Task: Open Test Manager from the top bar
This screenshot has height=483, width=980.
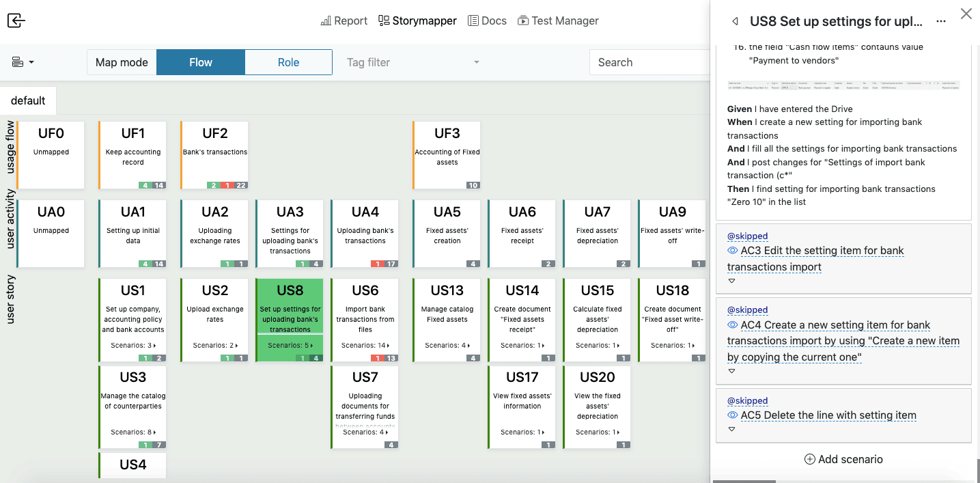Action: tap(558, 21)
